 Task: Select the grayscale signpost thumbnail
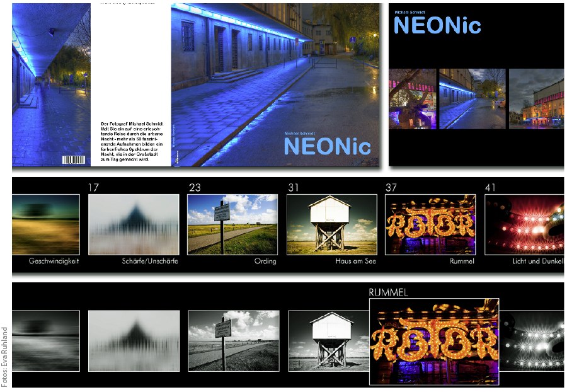[234, 341]
